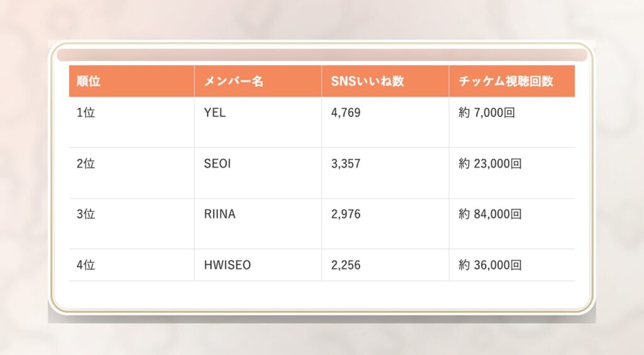Select the 3位 rank cell
This screenshot has width=644, height=355.
[86, 214]
